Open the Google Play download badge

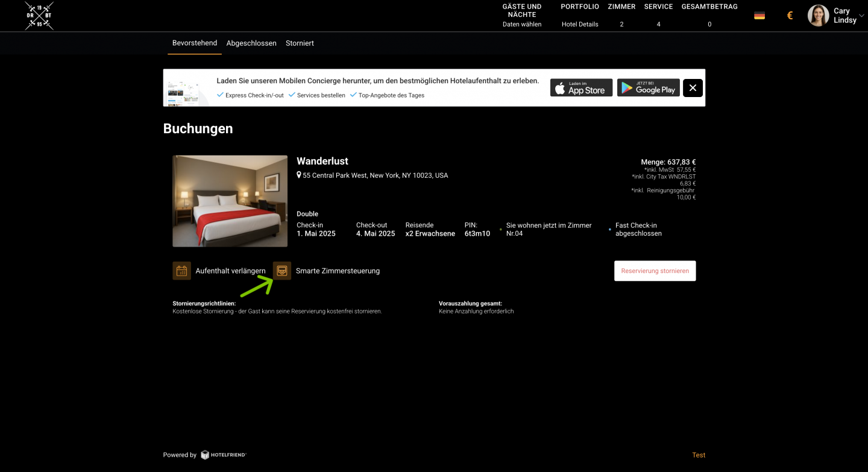[649, 88]
